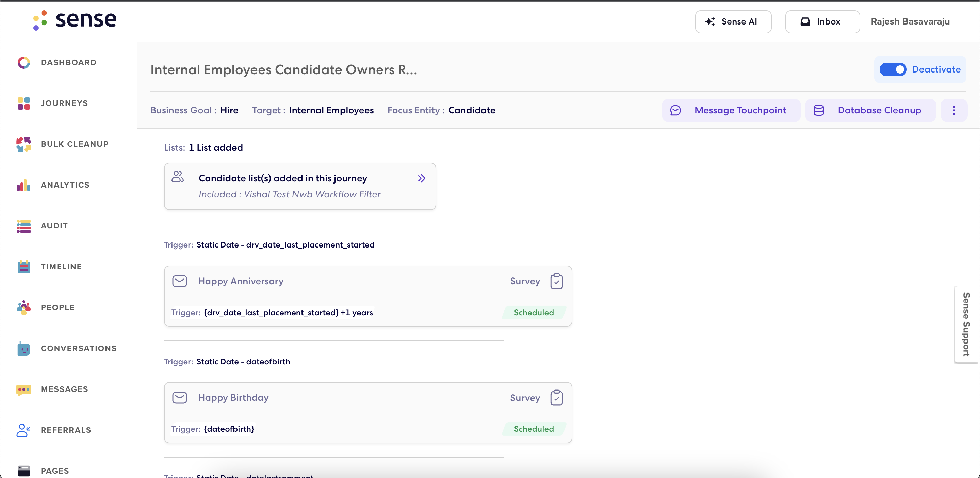Click the candidate list people icon
980x478 pixels.
pos(178,177)
